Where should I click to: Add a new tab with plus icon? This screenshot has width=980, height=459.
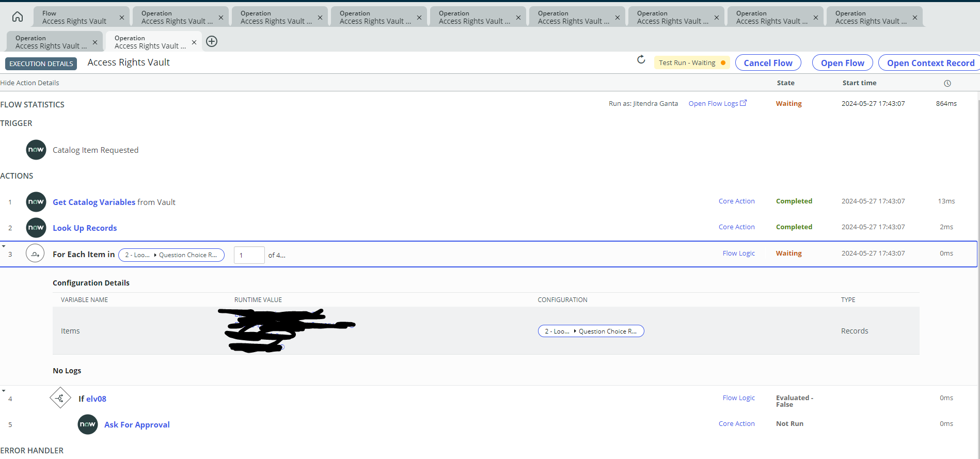click(212, 41)
